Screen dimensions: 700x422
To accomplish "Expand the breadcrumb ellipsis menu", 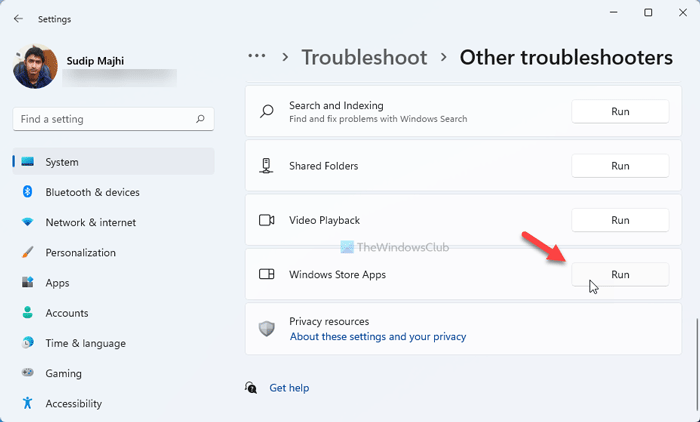I will tap(258, 57).
